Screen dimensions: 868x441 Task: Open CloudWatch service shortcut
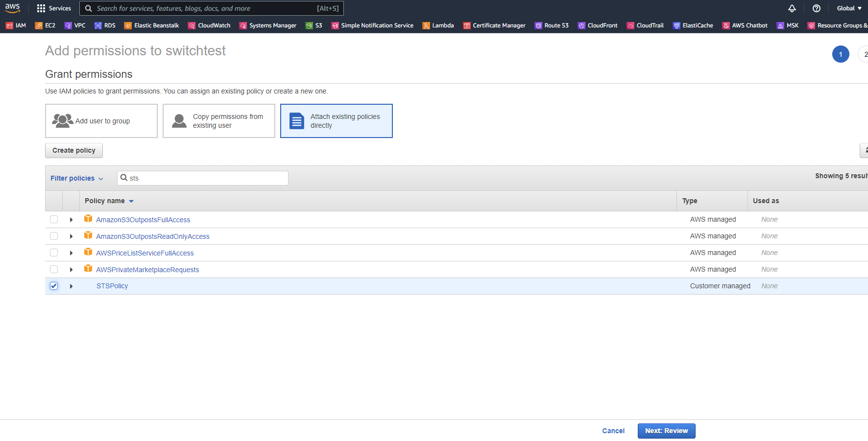(x=209, y=25)
